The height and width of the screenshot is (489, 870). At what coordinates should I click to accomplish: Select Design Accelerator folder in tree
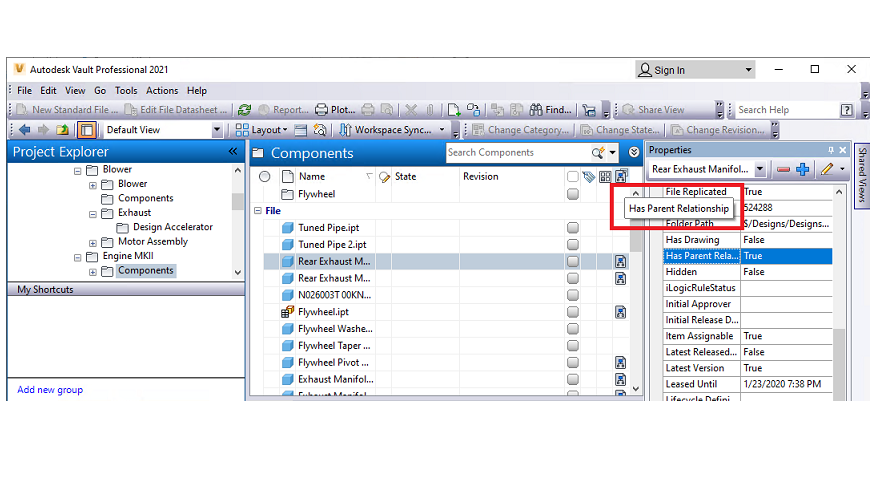pos(173,227)
